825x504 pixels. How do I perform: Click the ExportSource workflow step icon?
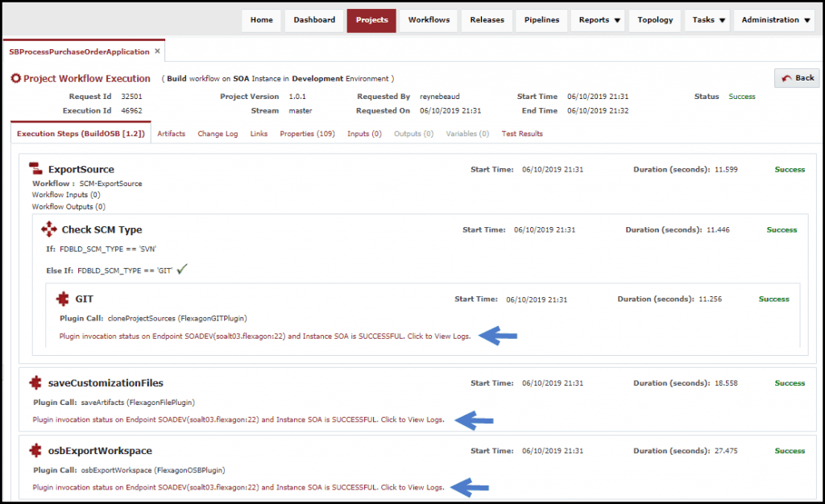coord(35,169)
